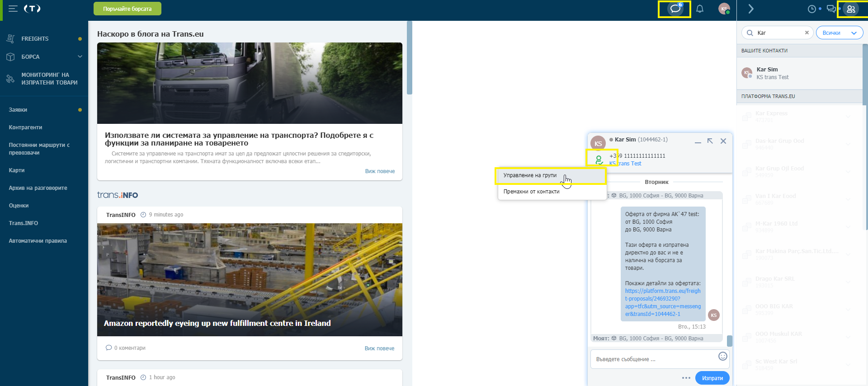Open the messenger chat bubble icon
This screenshot has width=868, height=386.
point(675,9)
